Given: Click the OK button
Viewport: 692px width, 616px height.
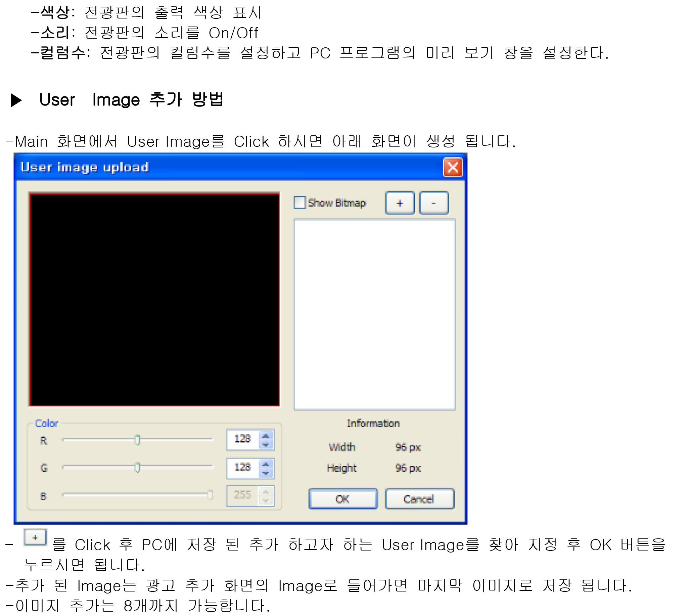Looking at the screenshot, I should point(343,499).
